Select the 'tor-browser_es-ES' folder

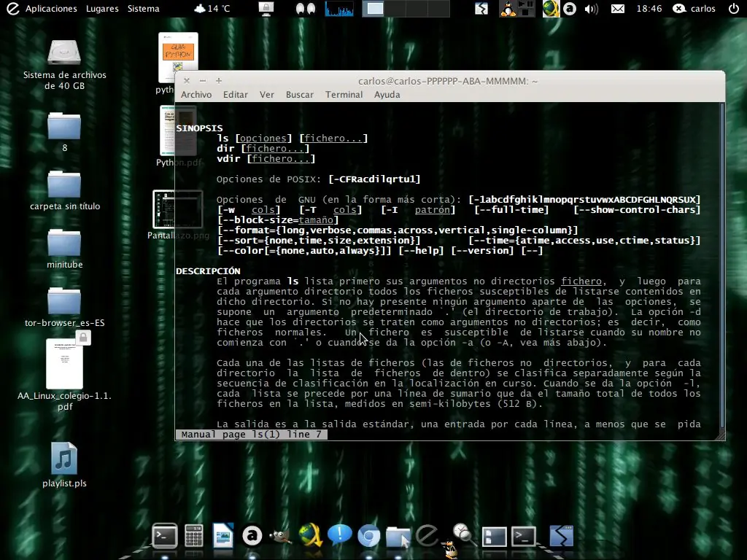click(x=64, y=307)
